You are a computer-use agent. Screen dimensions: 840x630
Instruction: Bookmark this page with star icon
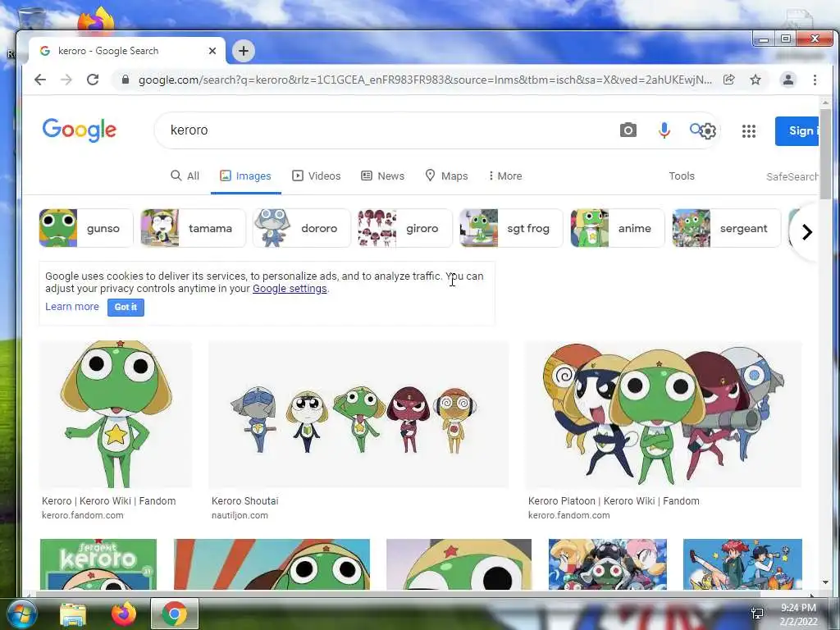(x=756, y=80)
